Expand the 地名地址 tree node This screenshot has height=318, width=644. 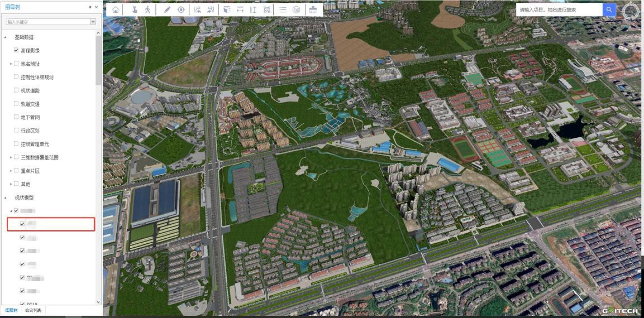[11, 64]
